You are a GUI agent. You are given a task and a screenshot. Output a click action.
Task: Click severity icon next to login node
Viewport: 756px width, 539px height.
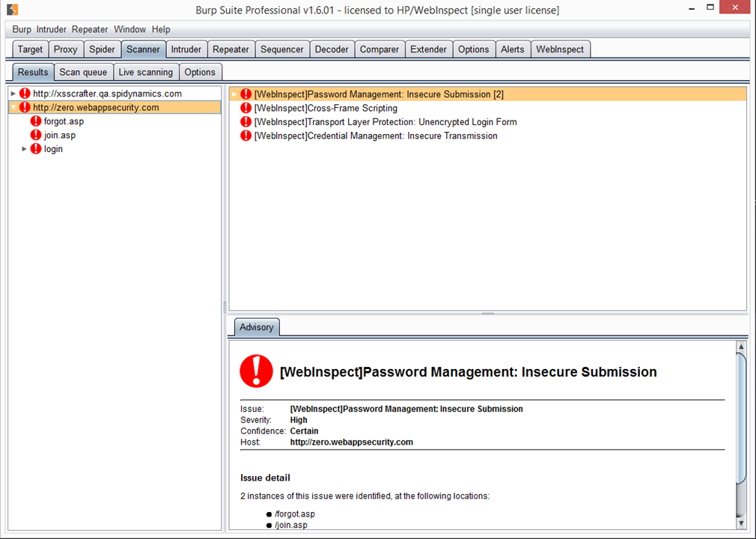click(36, 149)
